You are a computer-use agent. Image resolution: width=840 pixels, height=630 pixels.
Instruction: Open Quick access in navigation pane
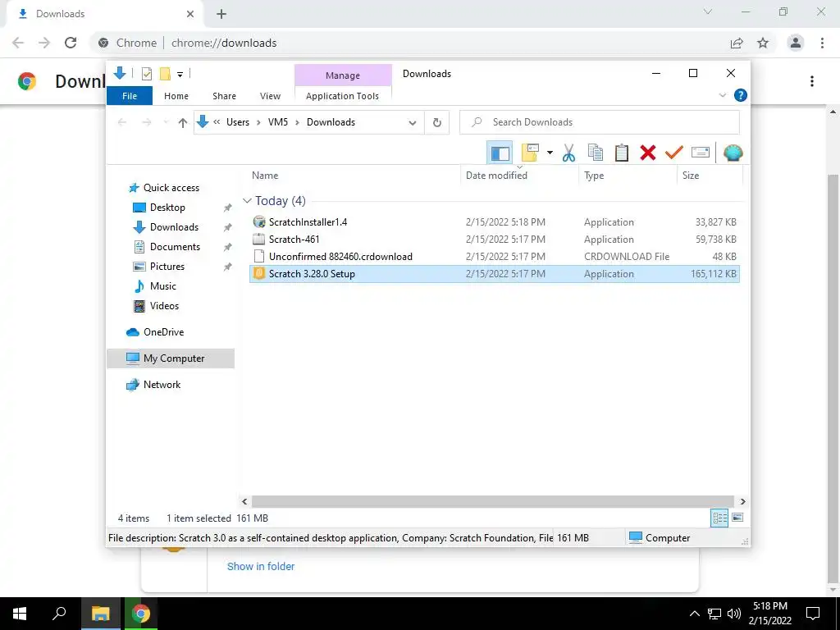coord(171,188)
